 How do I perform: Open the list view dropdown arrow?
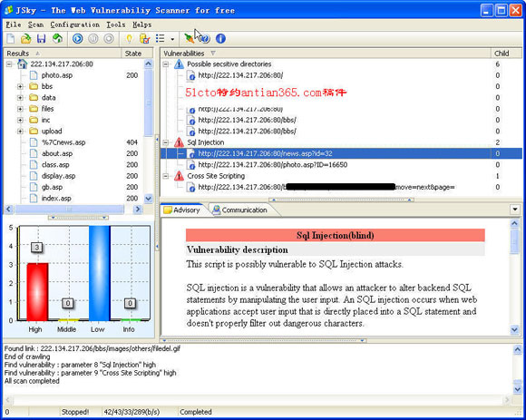coord(172,39)
